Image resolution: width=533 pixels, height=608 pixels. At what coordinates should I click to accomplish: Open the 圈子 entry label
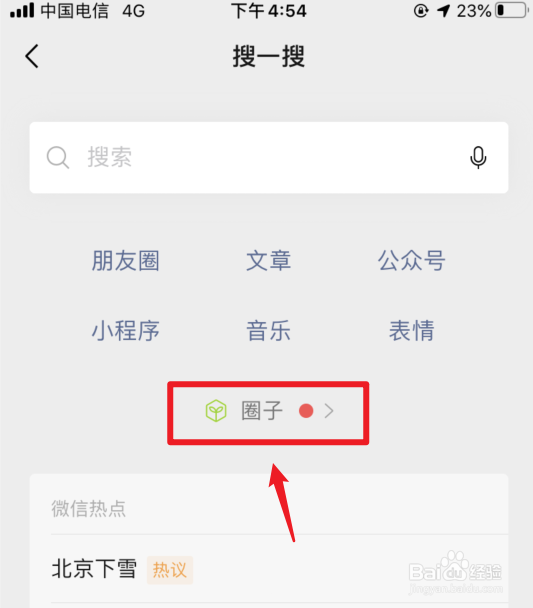click(x=262, y=411)
